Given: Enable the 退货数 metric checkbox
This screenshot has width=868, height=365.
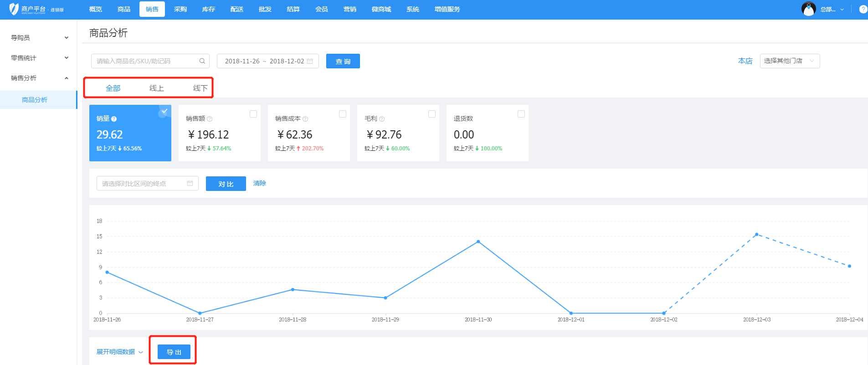Looking at the screenshot, I should point(521,114).
